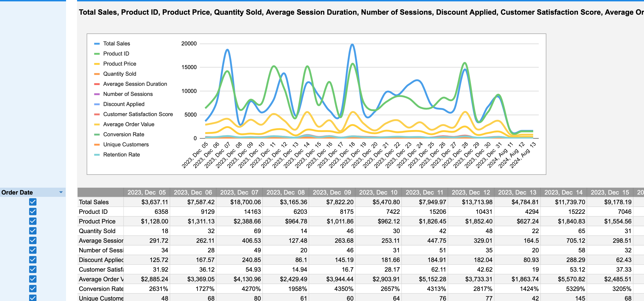Toggle the checkbox beside the Number of Sessions row
644x301 pixels.
33,250
